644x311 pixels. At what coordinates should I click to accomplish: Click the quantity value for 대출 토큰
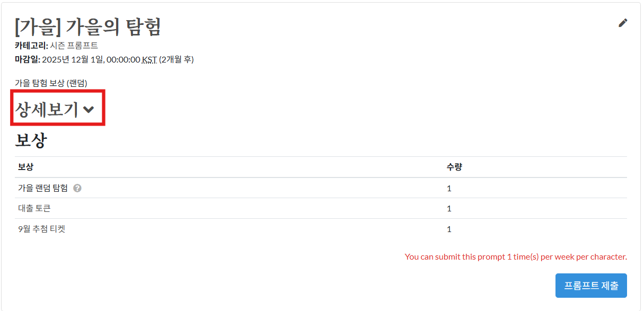(x=449, y=208)
